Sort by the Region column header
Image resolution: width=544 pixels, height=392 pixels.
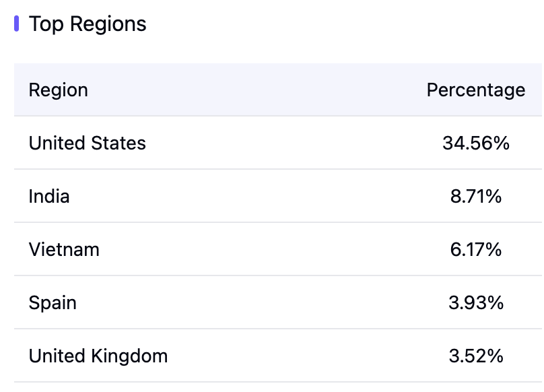click(59, 90)
